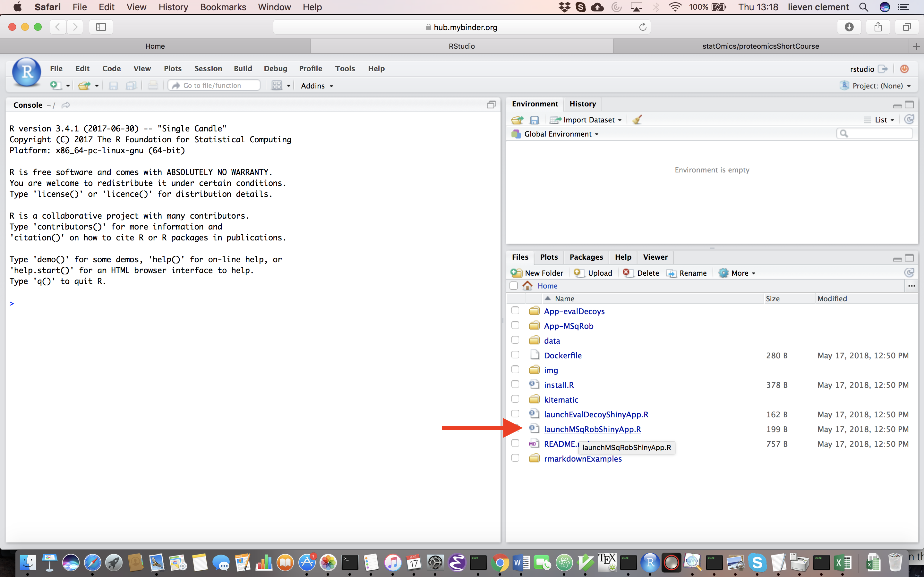Expand the Addins dropdown in toolbar
924x577 pixels.
317,85
